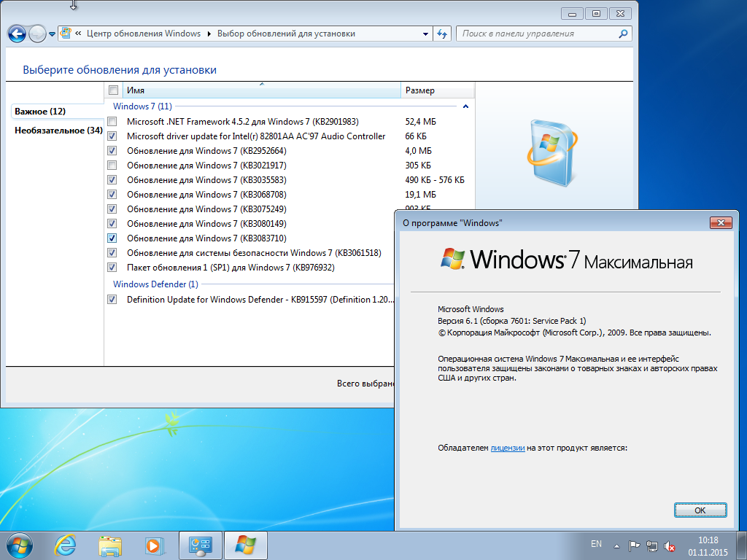747x560 pixels.
Task: Close the Windows Update window
Action: tap(620, 14)
